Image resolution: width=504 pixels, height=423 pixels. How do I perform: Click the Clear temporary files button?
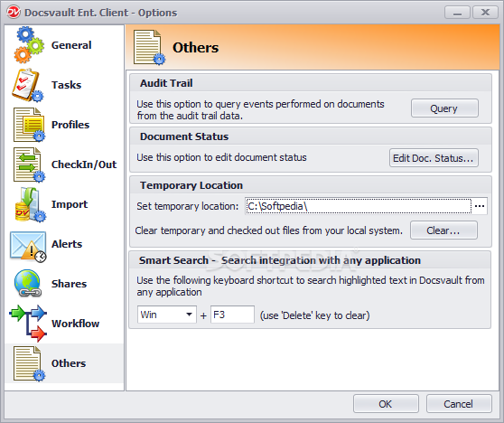[443, 230]
